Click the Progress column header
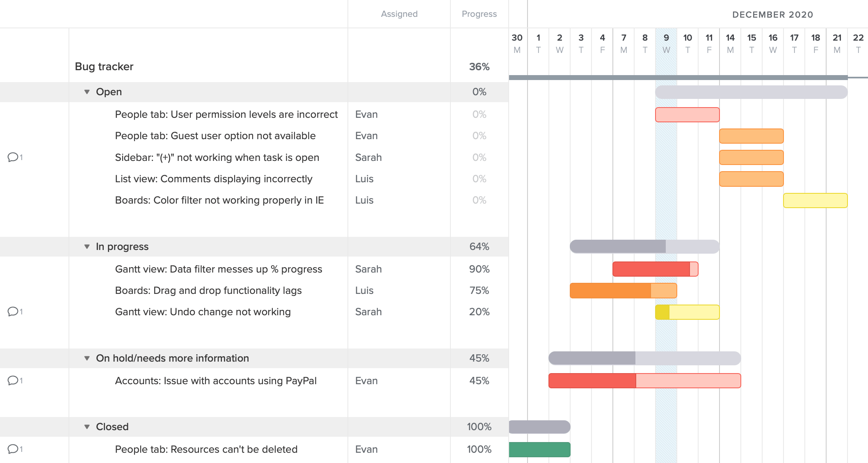868x463 pixels. click(x=479, y=14)
